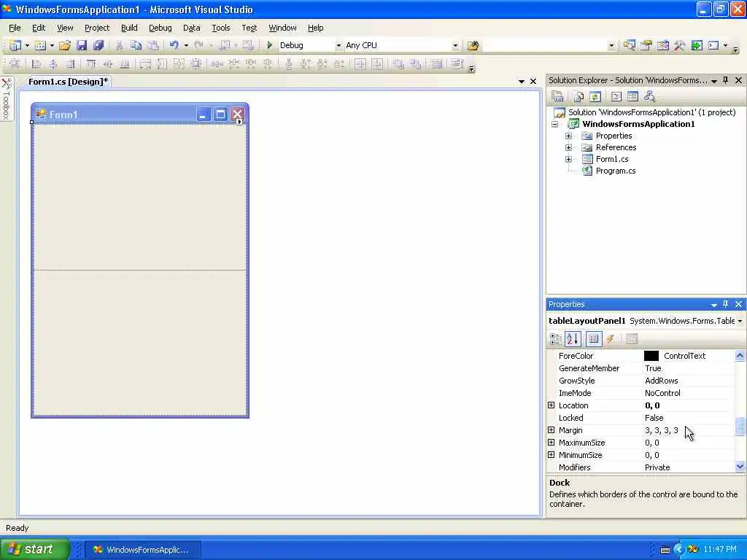747x560 pixels.
Task: Click the Windows start button
Action: (34, 549)
